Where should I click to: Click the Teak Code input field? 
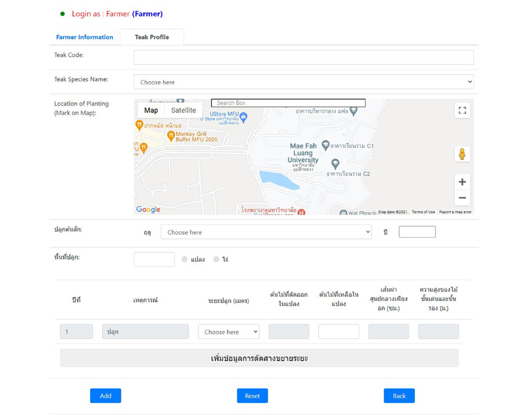coord(303,57)
